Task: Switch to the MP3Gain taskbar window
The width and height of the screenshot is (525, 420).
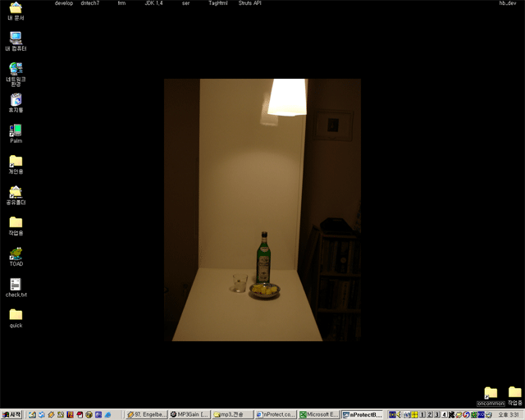Action: (x=189, y=414)
